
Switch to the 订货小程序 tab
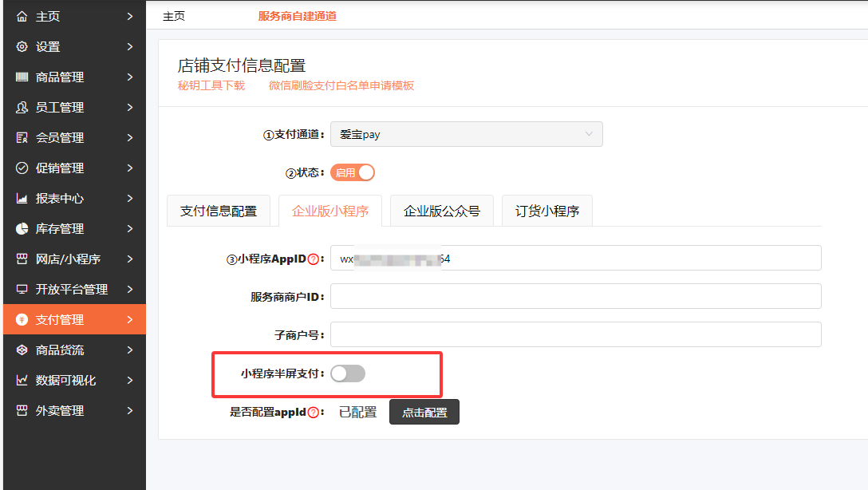(x=546, y=211)
